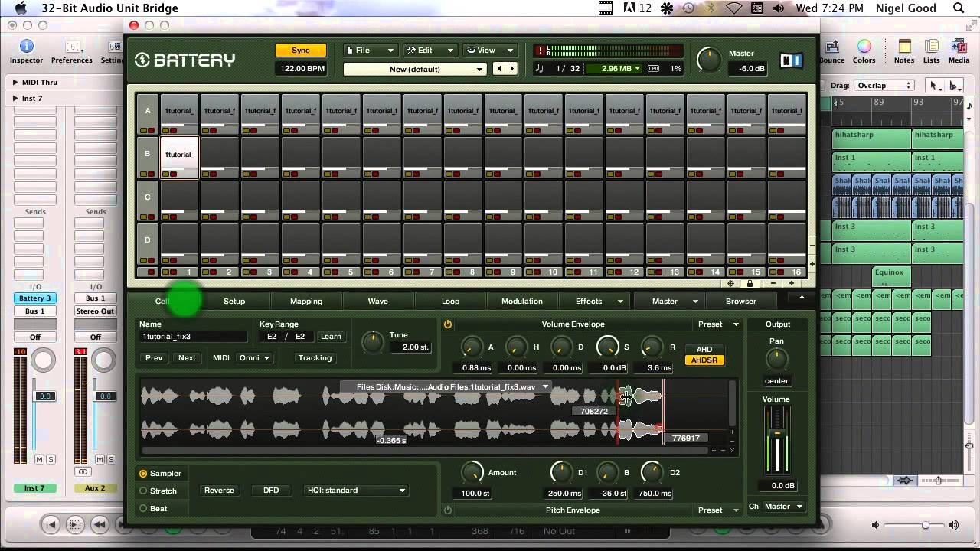
Task: Open the File dropdown menu
Action: 371,51
